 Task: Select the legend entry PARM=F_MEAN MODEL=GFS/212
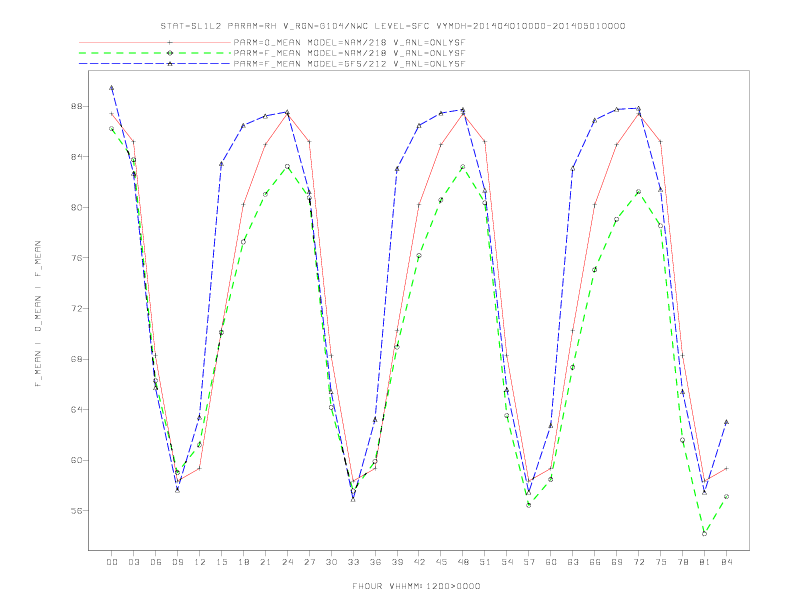[349, 64]
